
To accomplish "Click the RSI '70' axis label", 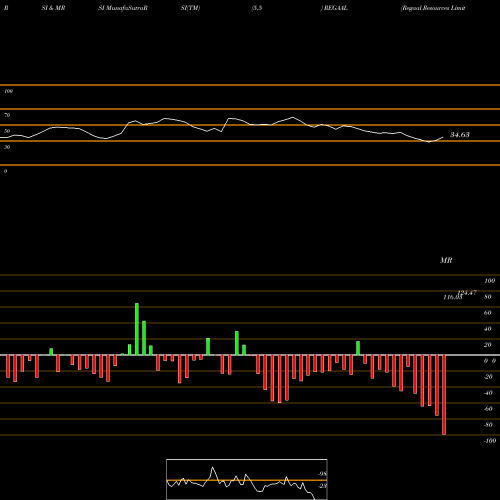I will (x=7, y=115).
